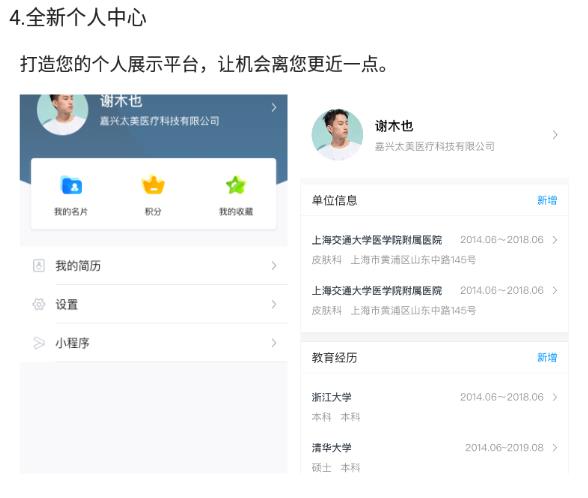Image resolution: width=588 pixels, height=498 pixels.
Task: Expand the 浙江大学 entry chevron
Action: (555, 397)
